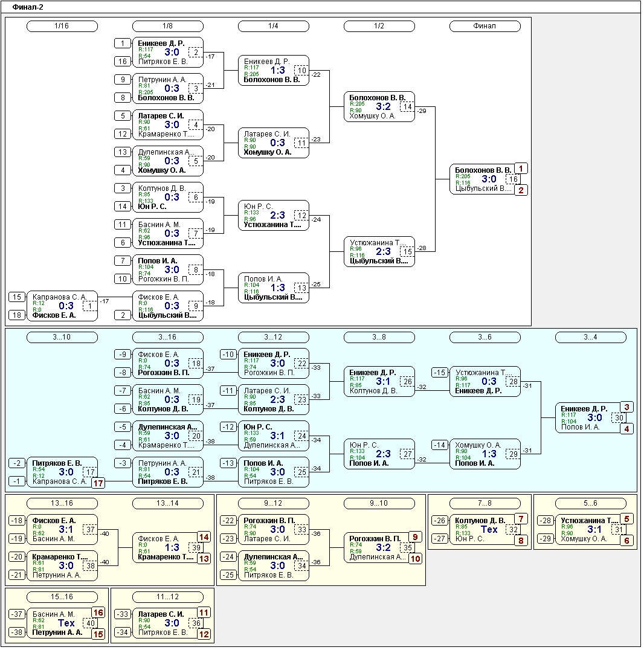Select red place badge 9 beside Рогожкин В. П.

point(415,537)
